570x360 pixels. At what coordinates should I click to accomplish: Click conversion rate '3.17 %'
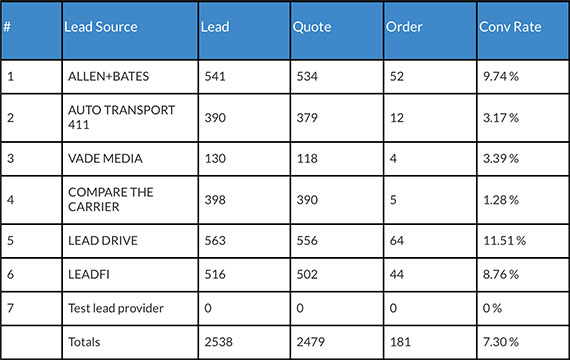pyautogui.click(x=501, y=118)
